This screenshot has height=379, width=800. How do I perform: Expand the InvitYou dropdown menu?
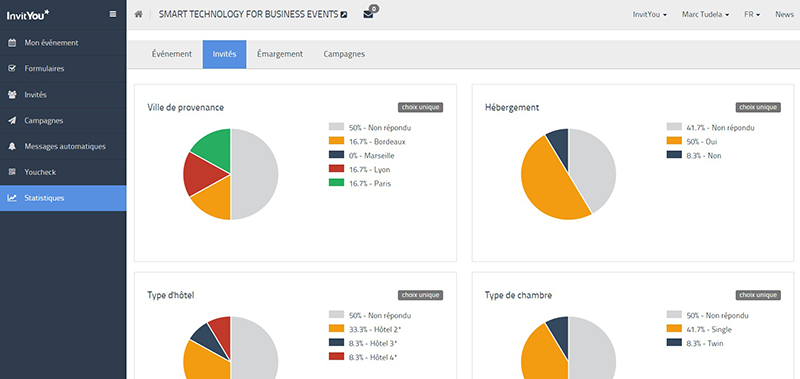tap(650, 14)
